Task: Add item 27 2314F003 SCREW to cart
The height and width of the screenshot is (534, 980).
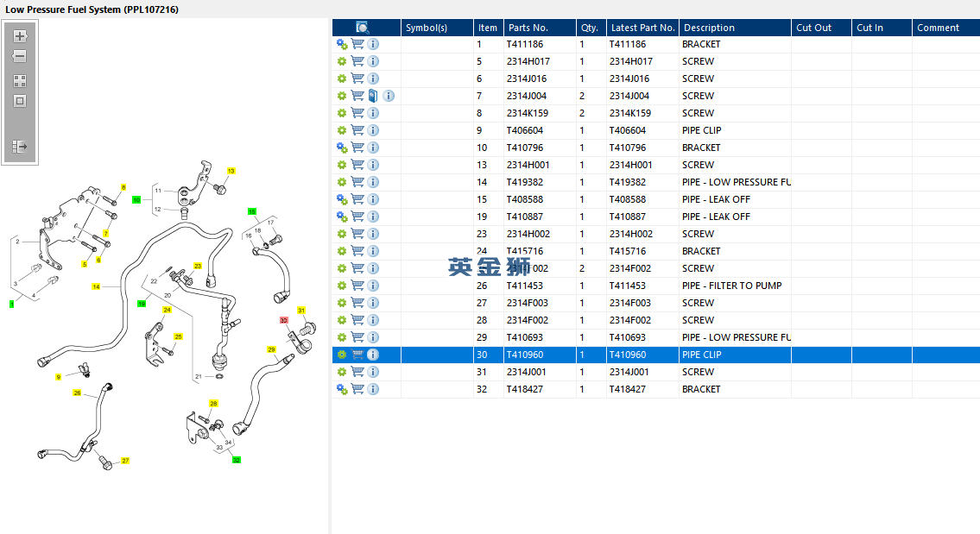Action: (x=357, y=303)
